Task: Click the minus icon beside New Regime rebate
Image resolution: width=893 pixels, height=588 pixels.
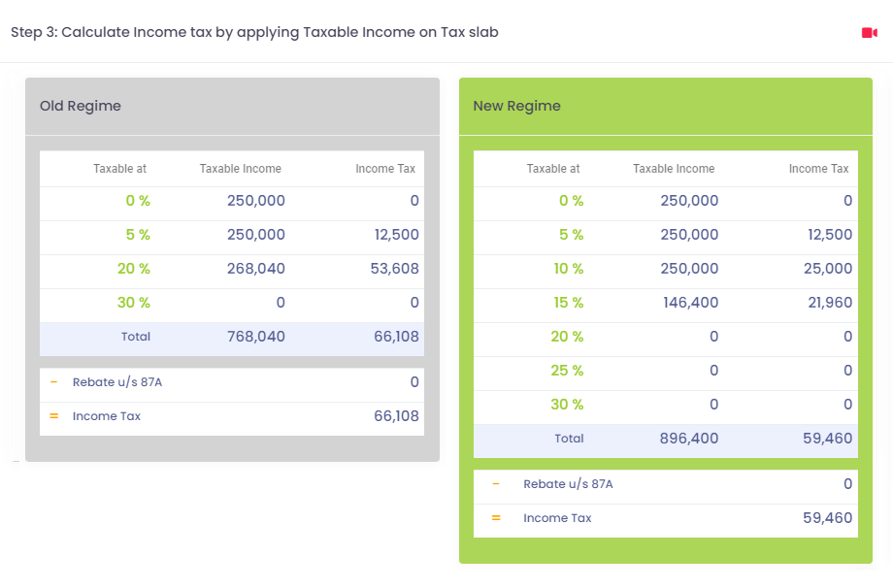Action: pyautogui.click(x=495, y=484)
